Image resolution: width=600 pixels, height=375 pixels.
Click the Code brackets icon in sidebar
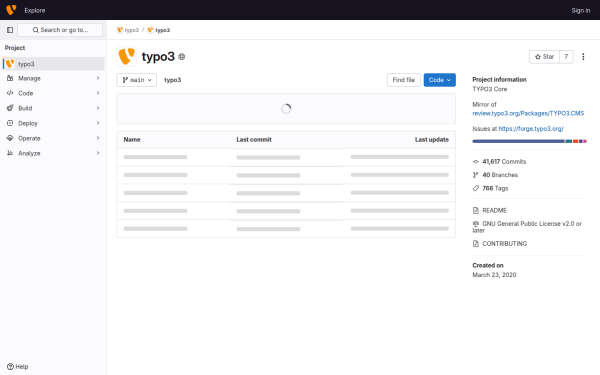[x=10, y=93]
